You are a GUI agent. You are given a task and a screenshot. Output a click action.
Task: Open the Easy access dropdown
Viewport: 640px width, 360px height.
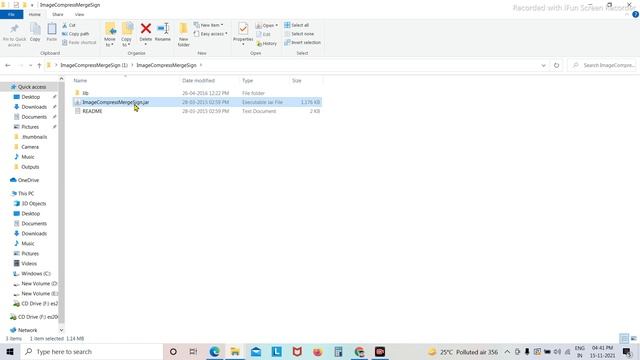pyautogui.click(x=211, y=34)
